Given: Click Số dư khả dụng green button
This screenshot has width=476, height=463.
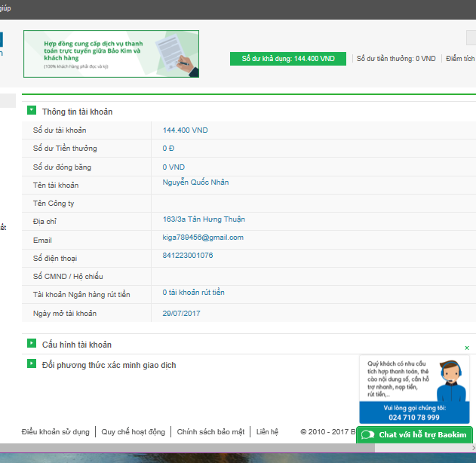Looking at the screenshot, I should click(287, 59).
